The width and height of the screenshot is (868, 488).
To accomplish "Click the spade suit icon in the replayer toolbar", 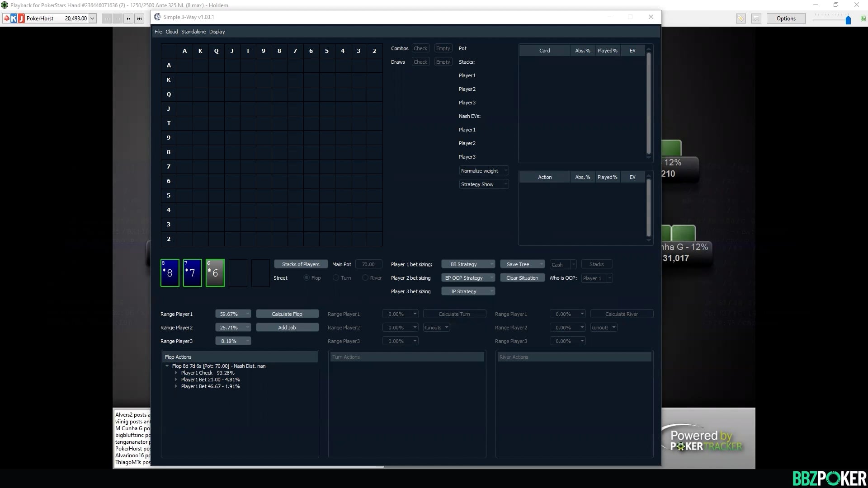I will coord(6,18).
